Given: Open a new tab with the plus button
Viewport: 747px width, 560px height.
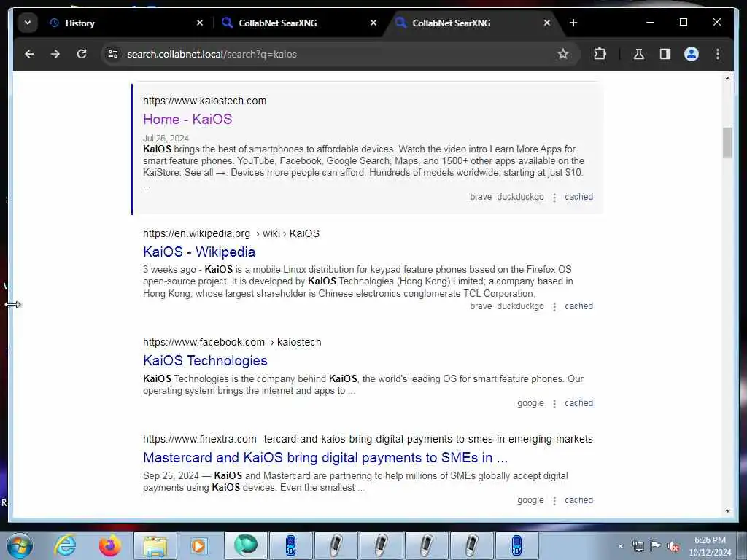Looking at the screenshot, I should coord(573,23).
